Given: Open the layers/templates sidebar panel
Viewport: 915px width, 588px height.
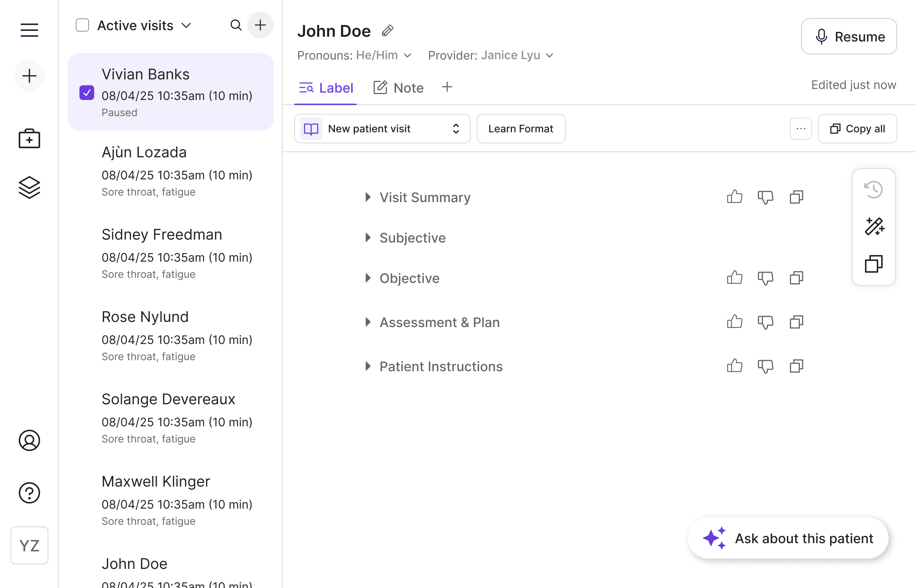Looking at the screenshot, I should tap(29, 187).
